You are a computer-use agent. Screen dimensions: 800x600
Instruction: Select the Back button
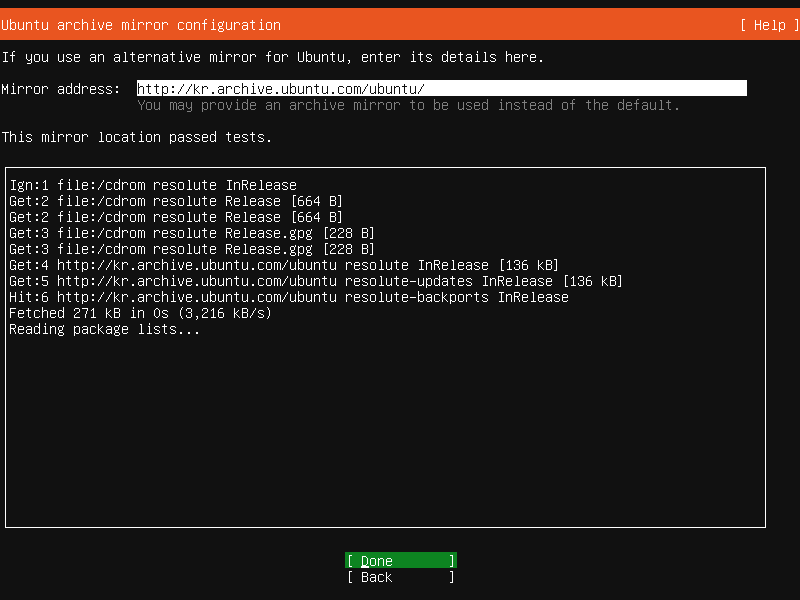pyautogui.click(x=401, y=577)
